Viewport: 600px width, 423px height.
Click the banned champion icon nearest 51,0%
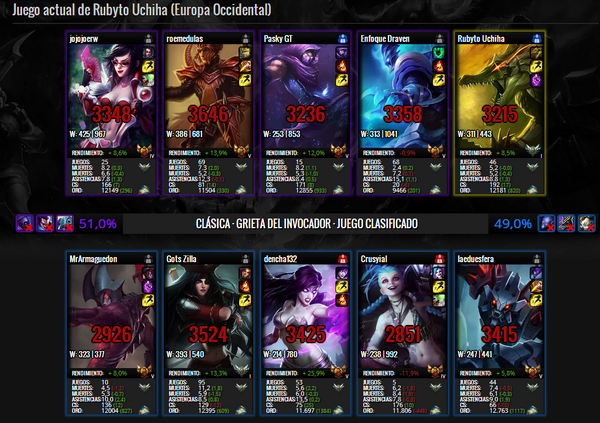65,223
